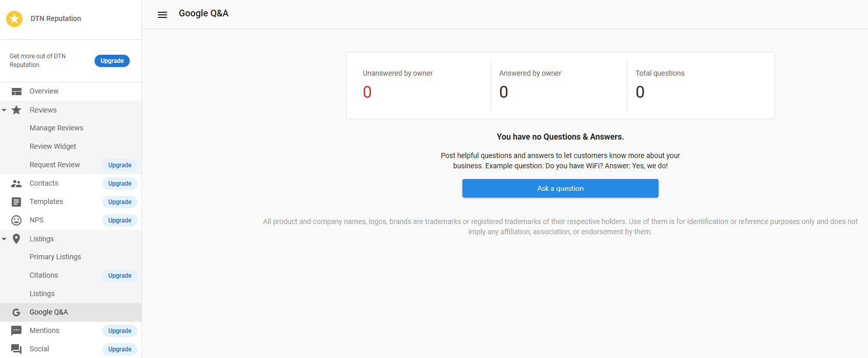The height and width of the screenshot is (358, 868).
Task: Click the DTN Reputation star logo
Action: [14, 19]
